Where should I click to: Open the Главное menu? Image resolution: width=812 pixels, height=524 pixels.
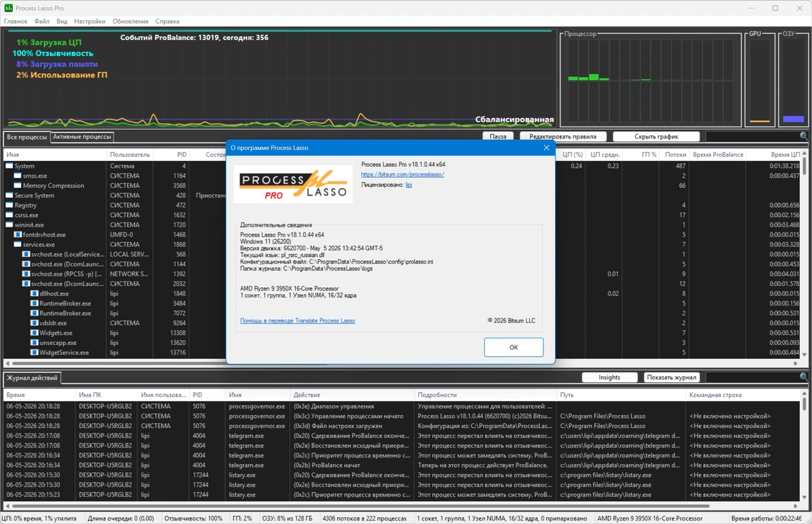tap(16, 22)
